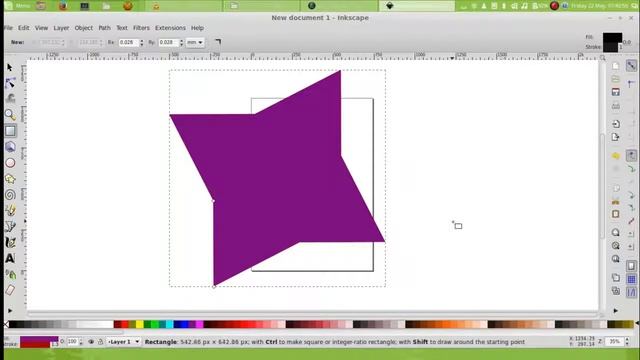
Task: Click the Zoom to fit drawing icon
Action: 616,246
